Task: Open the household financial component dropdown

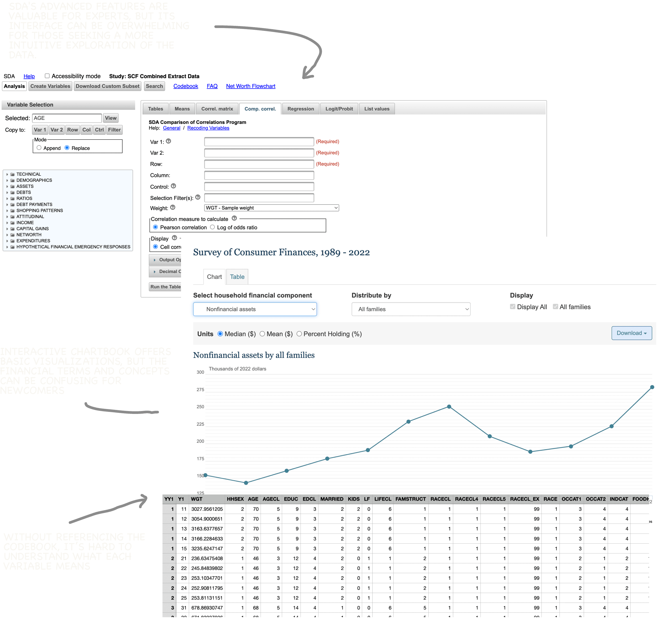Action: click(x=255, y=309)
